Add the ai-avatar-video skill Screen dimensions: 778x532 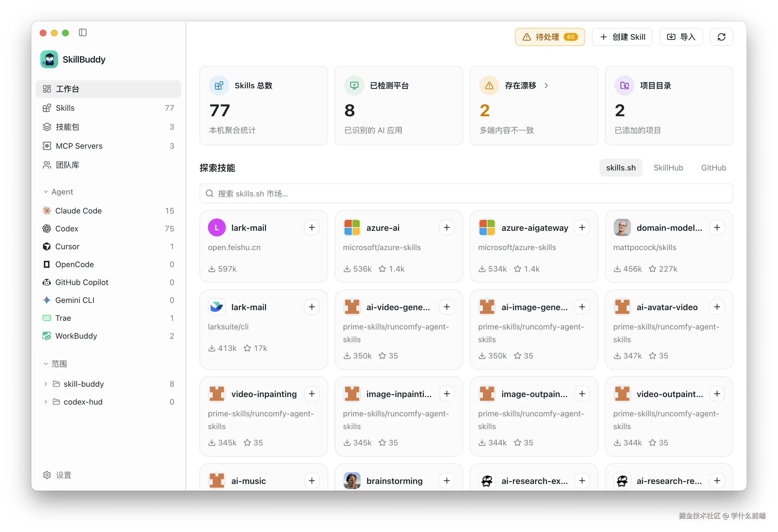717,307
